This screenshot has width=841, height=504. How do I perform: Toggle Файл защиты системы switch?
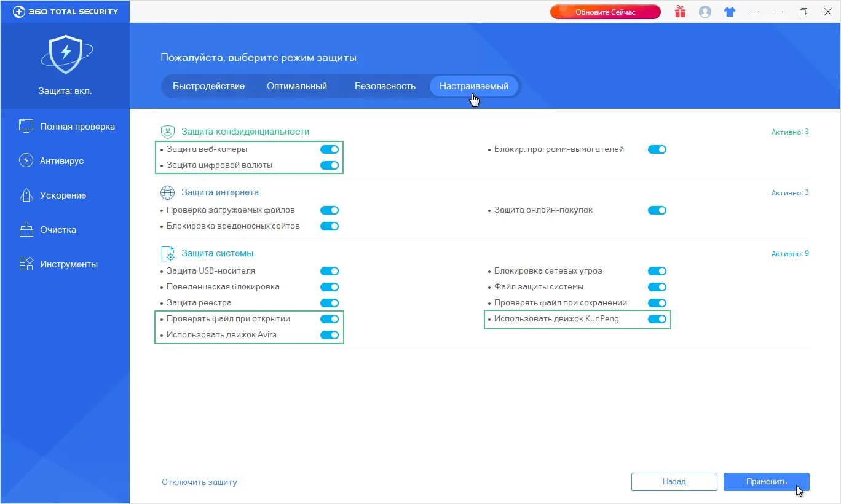tap(657, 287)
